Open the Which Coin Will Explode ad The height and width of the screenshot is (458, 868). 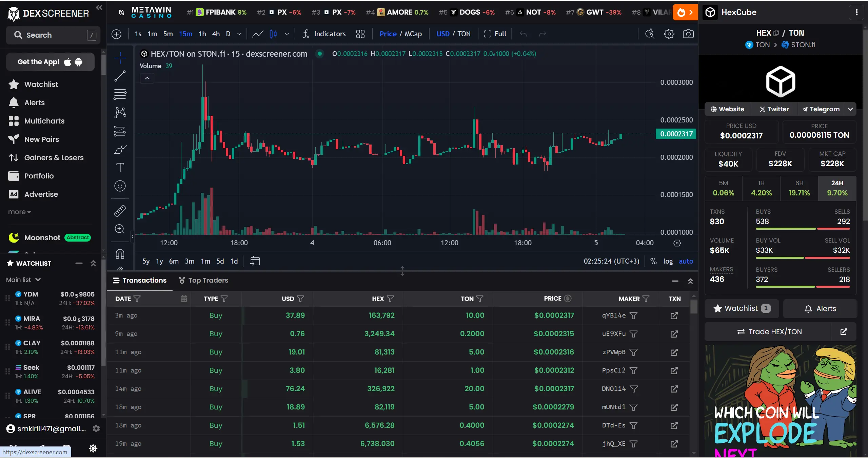point(781,401)
